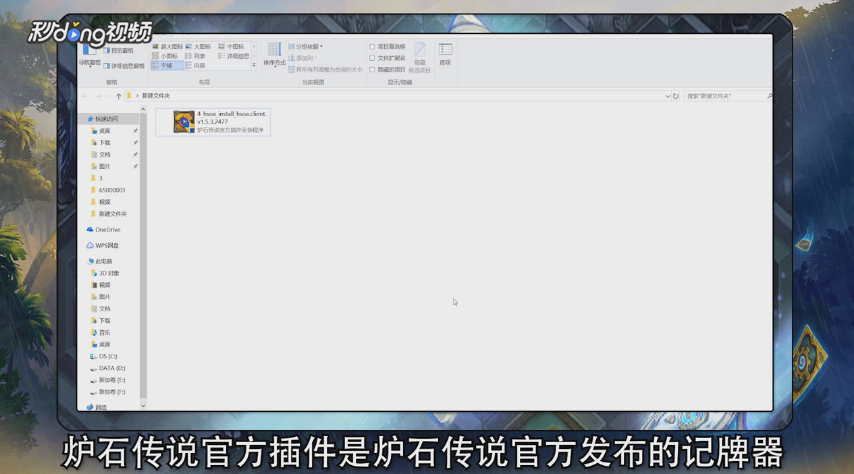
Task: Click the search magnifier icon
Action: 769,96
